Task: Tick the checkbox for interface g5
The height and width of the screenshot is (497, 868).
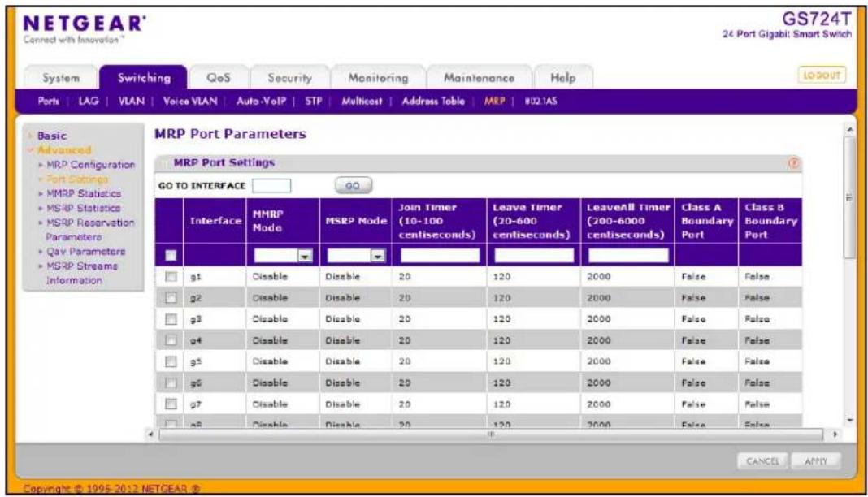Action: [171, 361]
